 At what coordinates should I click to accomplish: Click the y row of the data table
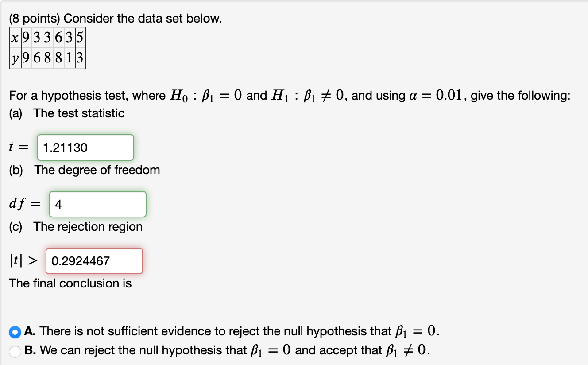point(47,58)
